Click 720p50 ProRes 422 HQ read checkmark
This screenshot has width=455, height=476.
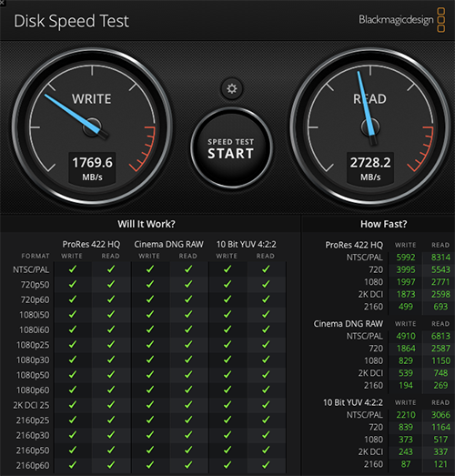click(111, 284)
